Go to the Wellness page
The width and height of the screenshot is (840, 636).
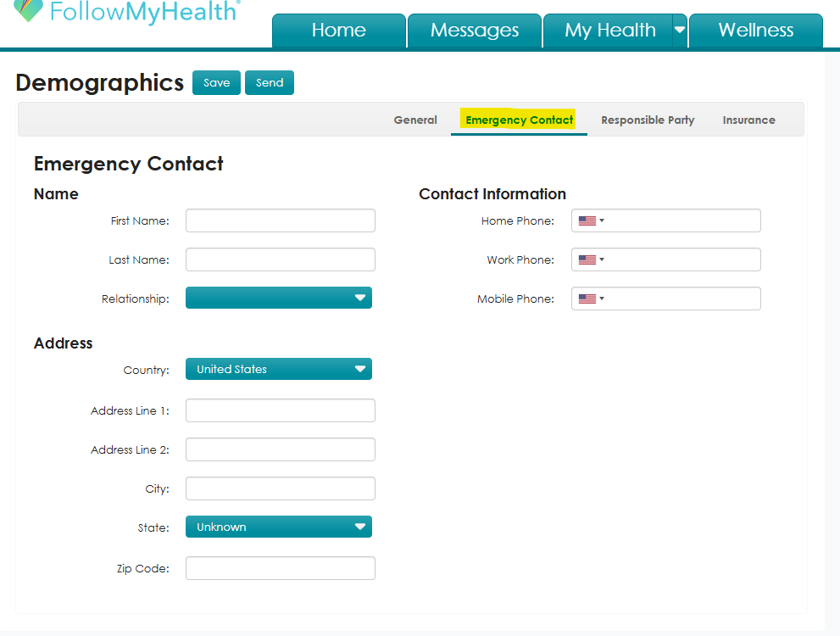click(x=755, y=30)
